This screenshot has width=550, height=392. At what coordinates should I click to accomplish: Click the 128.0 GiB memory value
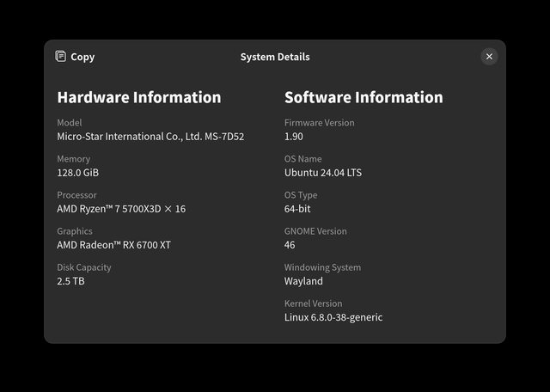78,173
